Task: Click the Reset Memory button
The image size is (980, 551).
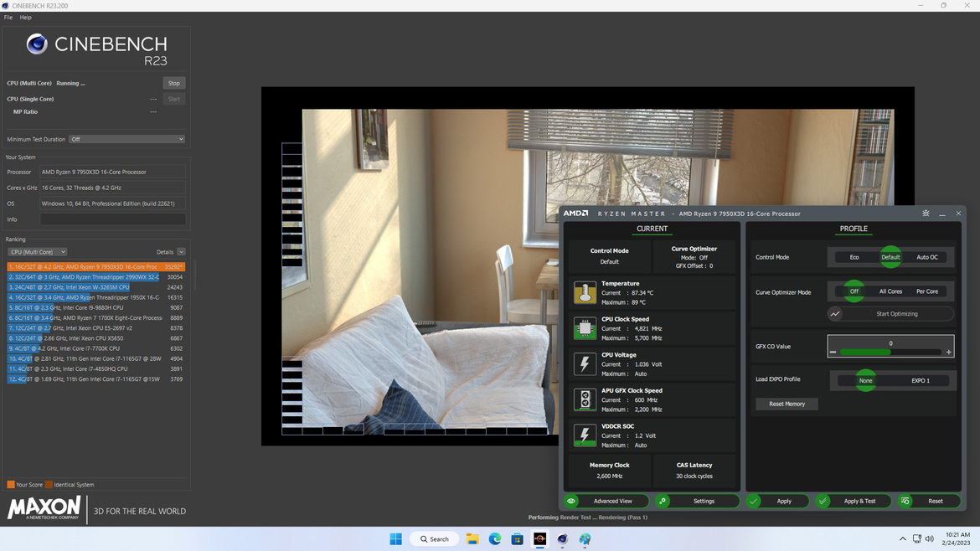Action: [x=787, y=404]
